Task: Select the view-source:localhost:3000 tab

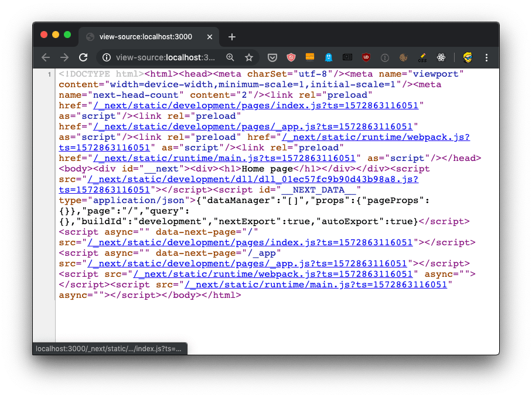Action: [146, 36]
